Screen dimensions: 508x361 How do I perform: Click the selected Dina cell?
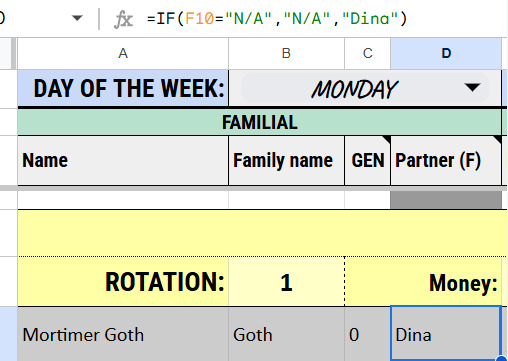446,334
